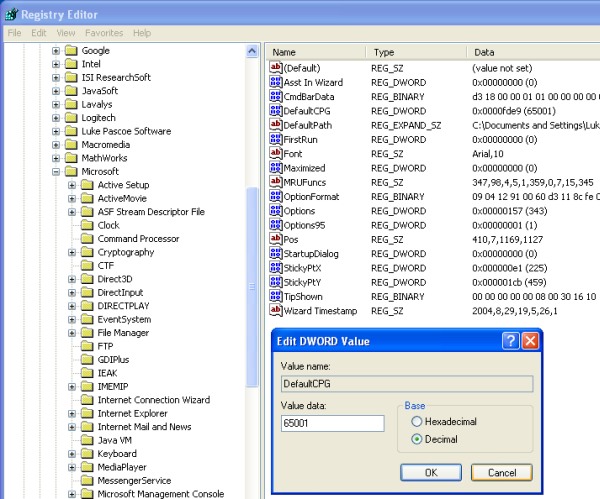Click the StickyPtX DWORD icon
The width and height of the screenshot is (600, 499).
276,268
